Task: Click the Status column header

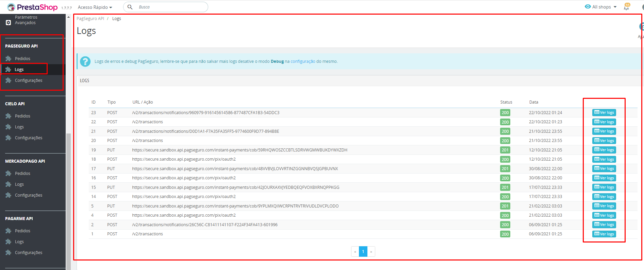Action: pos(506,102)
